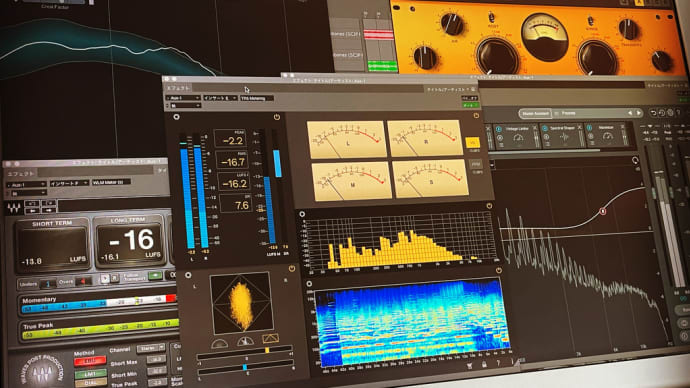Click the RMS value -16.7 readout
This screenshot has height=388, width=690.
(232, 161)
